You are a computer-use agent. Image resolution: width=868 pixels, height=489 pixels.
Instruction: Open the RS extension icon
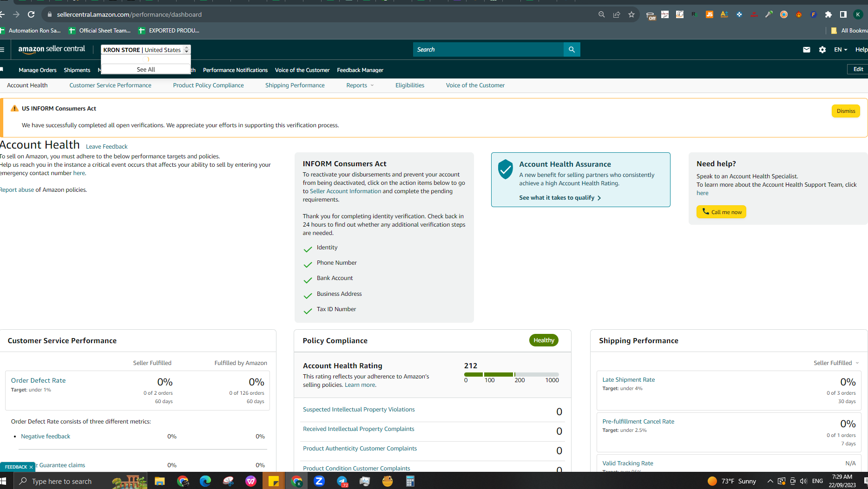pyautogui.click(x=695, y=14)
